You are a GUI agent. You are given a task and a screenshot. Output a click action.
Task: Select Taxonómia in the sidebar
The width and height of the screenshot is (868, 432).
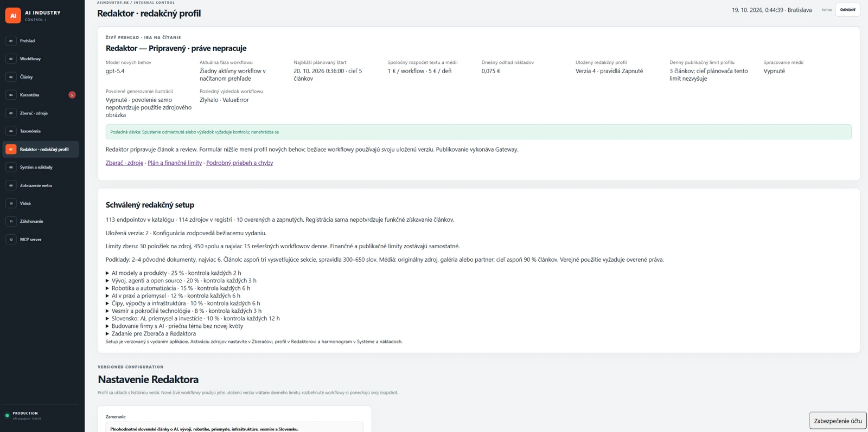(x=41, y=131)
